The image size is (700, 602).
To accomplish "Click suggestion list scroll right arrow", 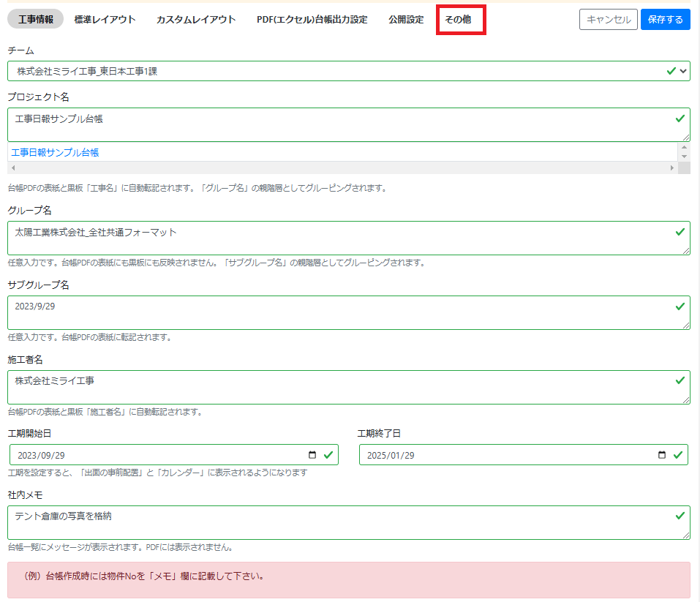I will pos(672,168).
